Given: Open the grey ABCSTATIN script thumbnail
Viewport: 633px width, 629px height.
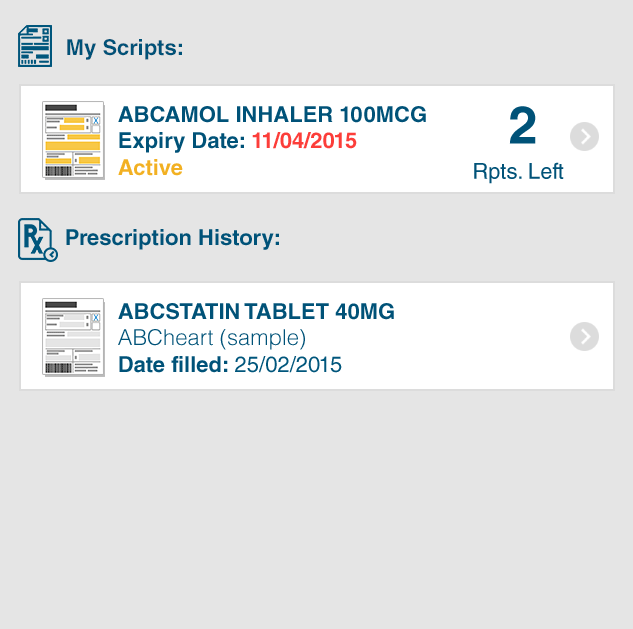Looking at the screenshot, I should (73, 337).
